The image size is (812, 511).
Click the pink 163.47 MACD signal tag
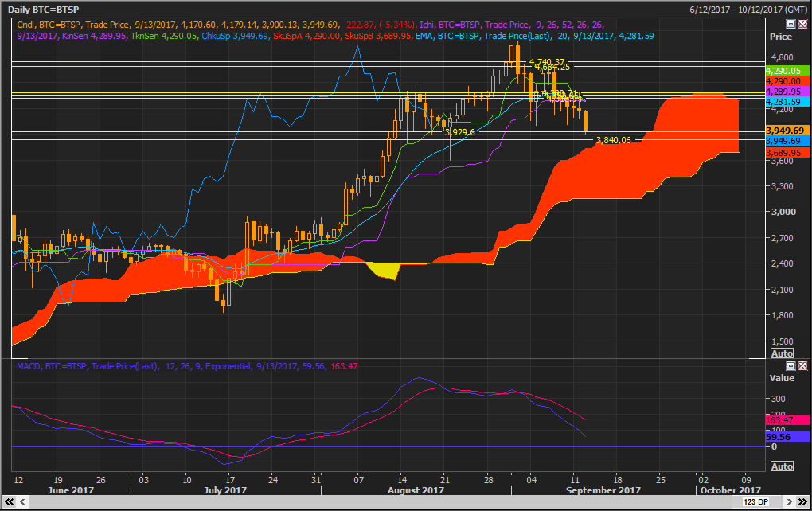787,420
